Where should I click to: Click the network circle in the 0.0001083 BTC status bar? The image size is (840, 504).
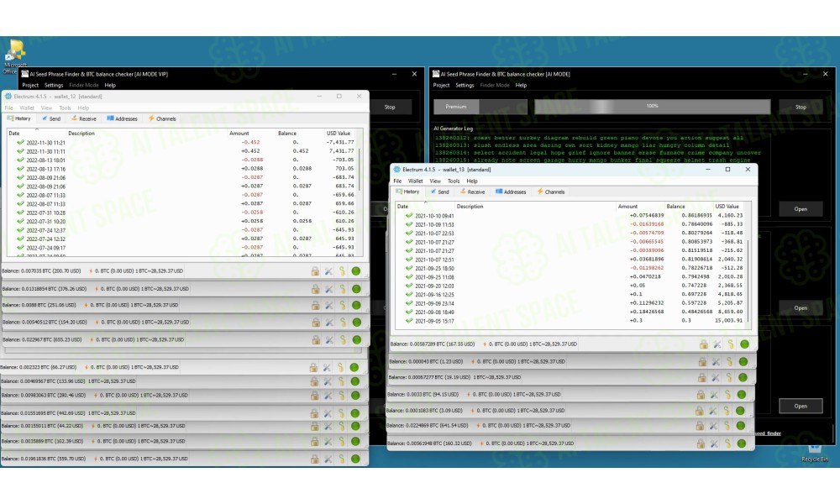(740, 411)
